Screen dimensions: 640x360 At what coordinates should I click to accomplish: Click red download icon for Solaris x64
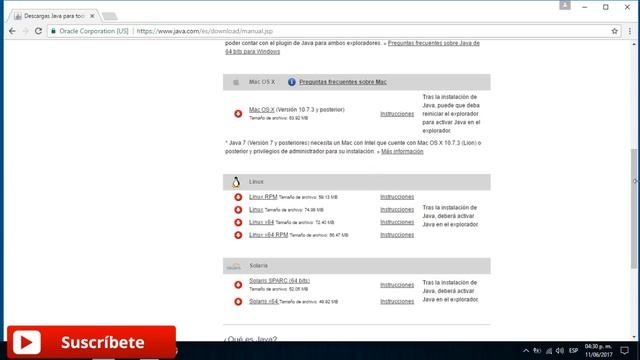[238, 302]
